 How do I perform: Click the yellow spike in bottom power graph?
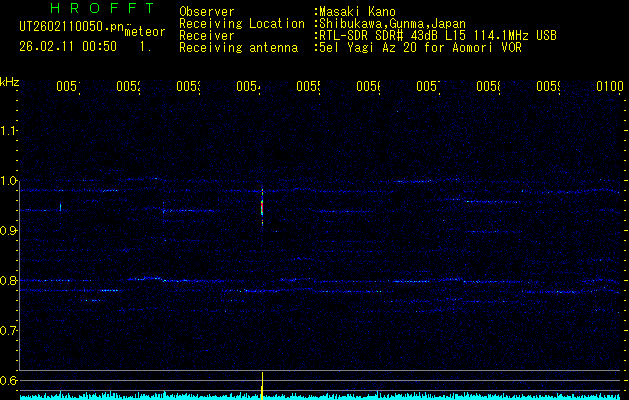[x=262, y=384]
